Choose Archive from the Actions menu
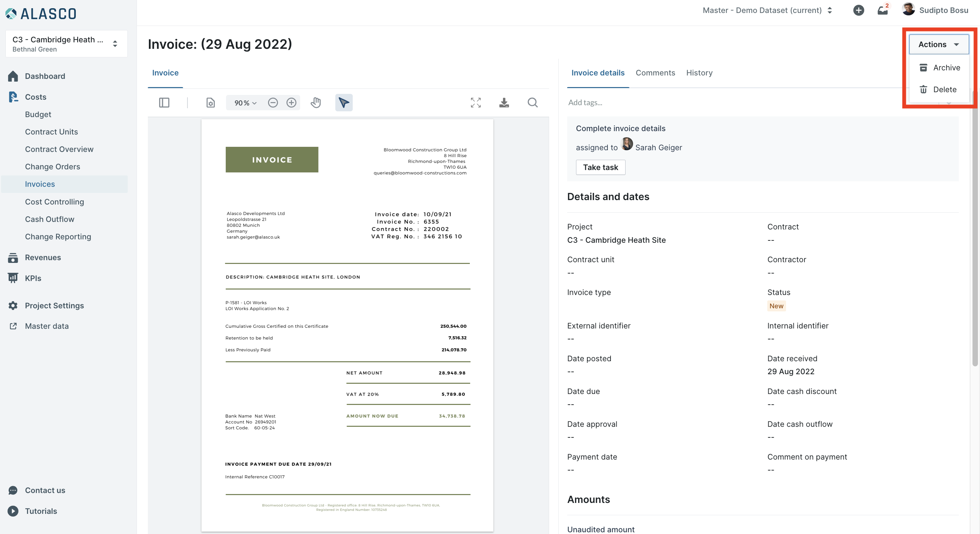The height and width of the screenshot is (534, 980). (x=939, y=68)
